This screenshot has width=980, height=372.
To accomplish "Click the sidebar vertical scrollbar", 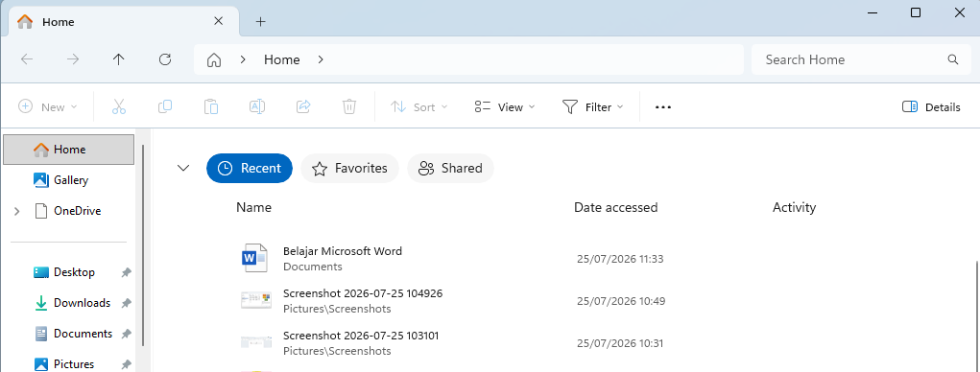I will 144,245.
